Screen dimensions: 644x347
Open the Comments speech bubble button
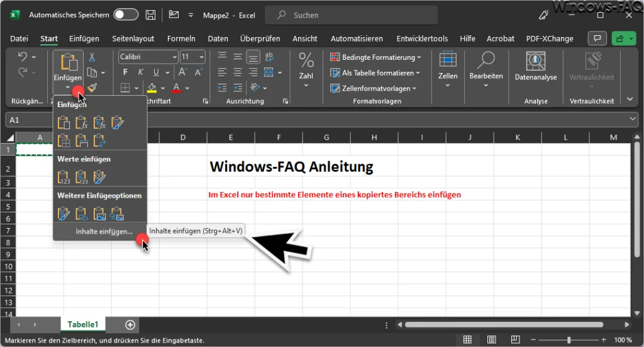coord(597,38)
